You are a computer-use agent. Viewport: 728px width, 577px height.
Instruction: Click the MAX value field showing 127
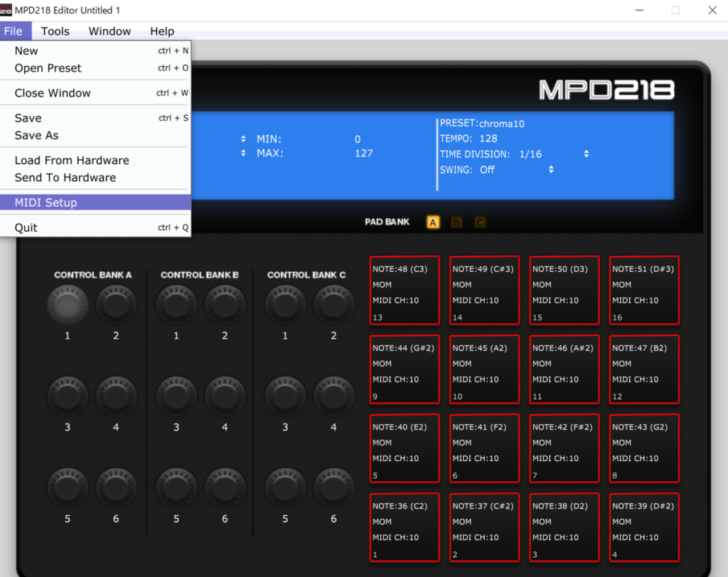(363, 153)
